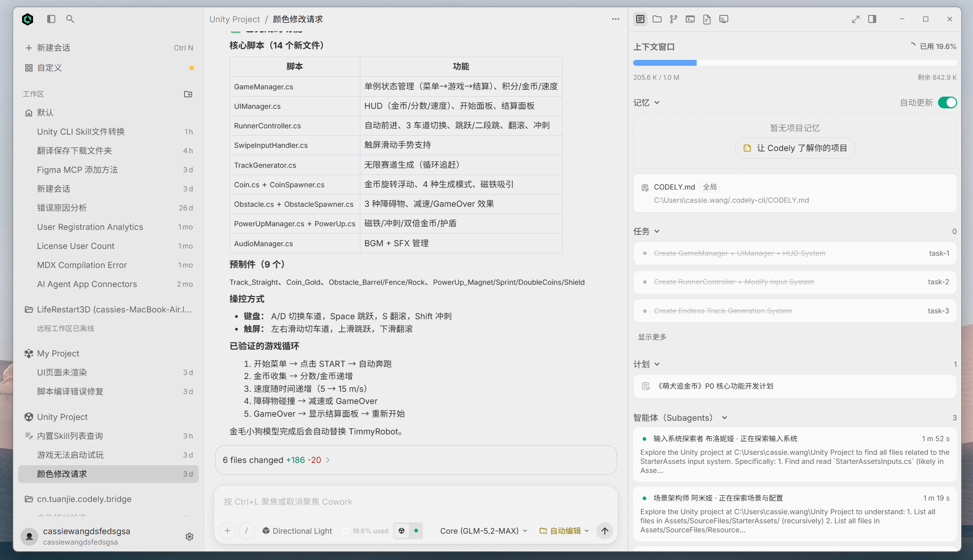Open the License User Count conversation

pyautogui.click(x=108, y=246)
